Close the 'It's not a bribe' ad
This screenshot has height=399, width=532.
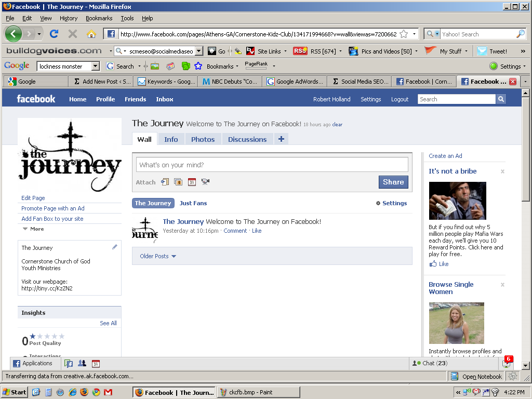[502, 171]
